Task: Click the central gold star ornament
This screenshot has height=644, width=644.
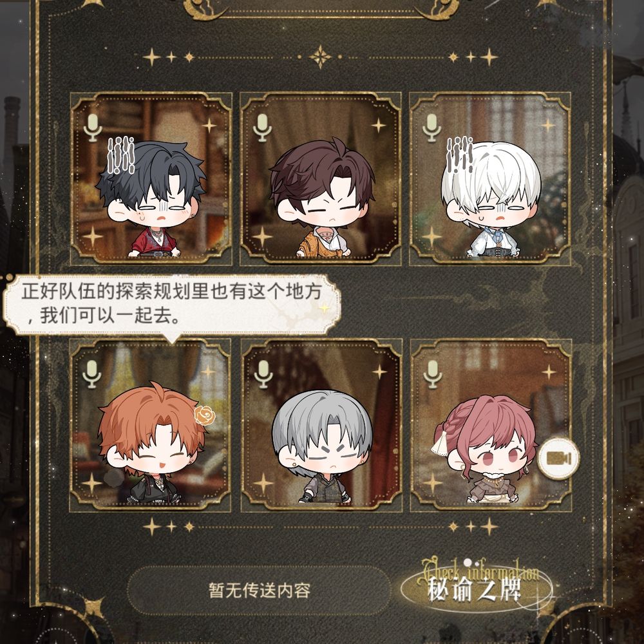Action: tap(320, 57)
